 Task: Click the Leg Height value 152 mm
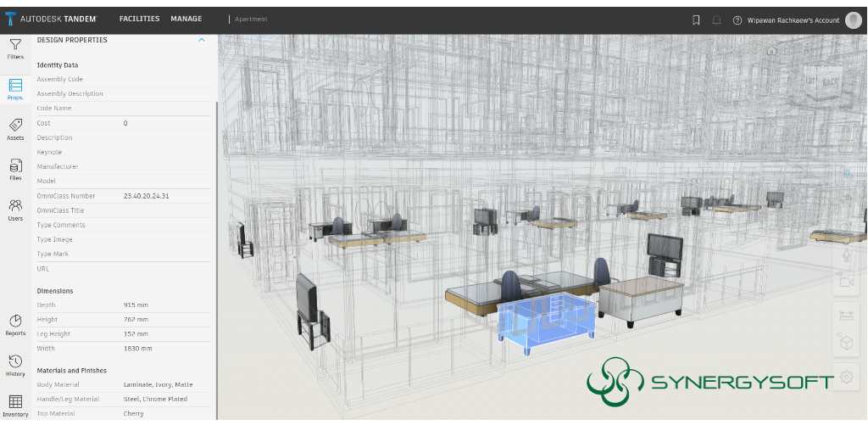coord(136,334)
